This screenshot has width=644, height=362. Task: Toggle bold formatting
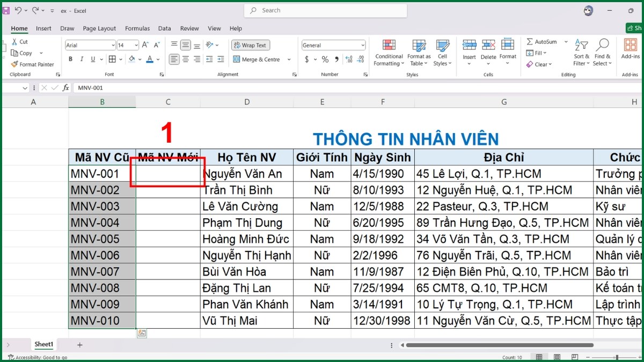point(70,59)
